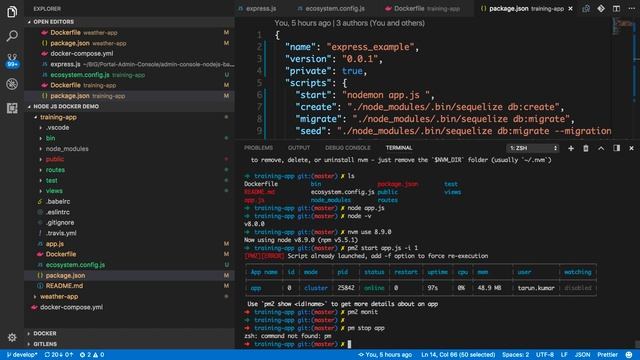Viewport: 640px width, 360px height.
Task: Open app.js in training-app tree
Action: (x=129, y=244)
